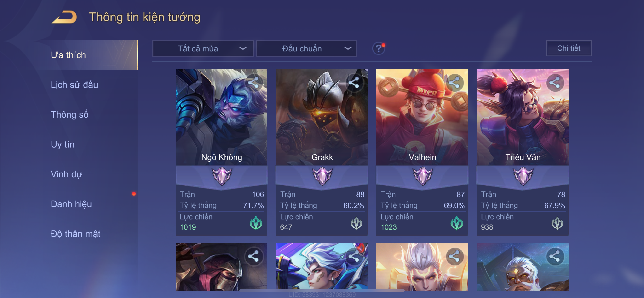Open the Triệu Vân hero portrait
Screen dimensions: 644x298
pyautogui.click(x=523, y=117)
